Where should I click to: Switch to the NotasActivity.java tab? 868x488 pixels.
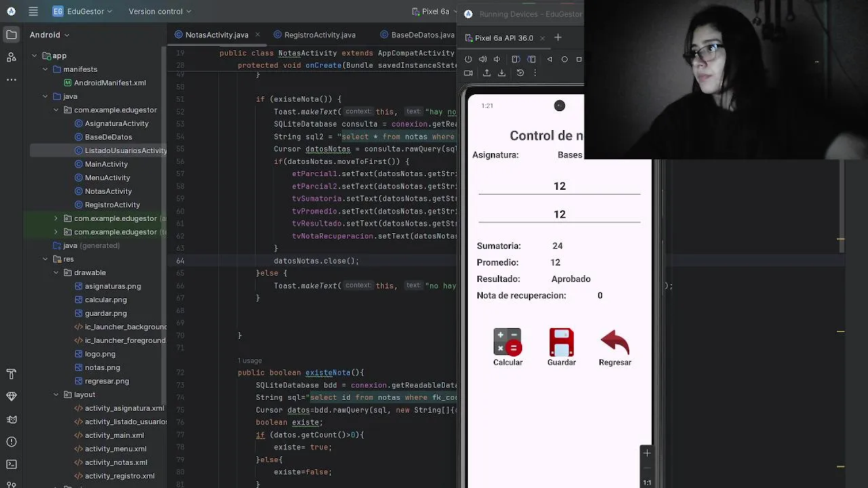click(216, 35)
